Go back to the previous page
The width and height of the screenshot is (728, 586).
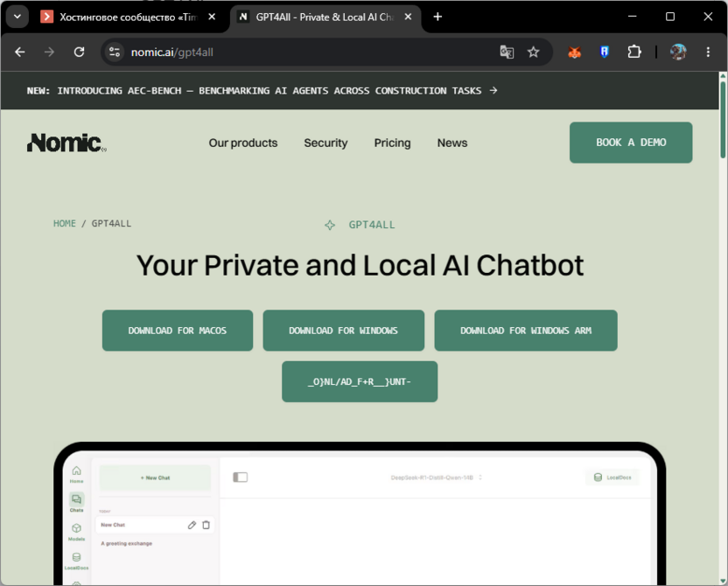pyautogui.click(x=19, y=52)
